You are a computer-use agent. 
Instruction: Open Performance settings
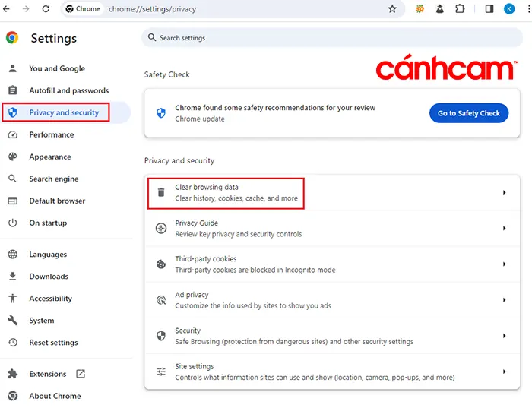coord(51,134)
